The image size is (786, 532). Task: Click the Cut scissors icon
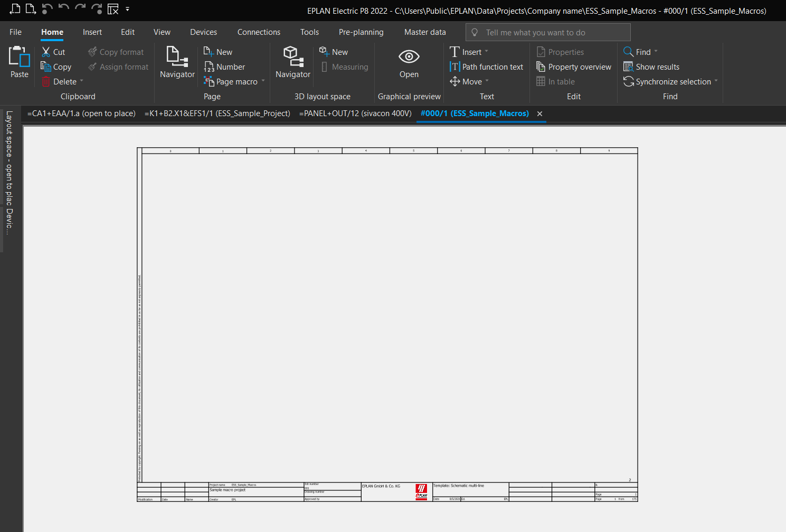(x=46, y=52)
